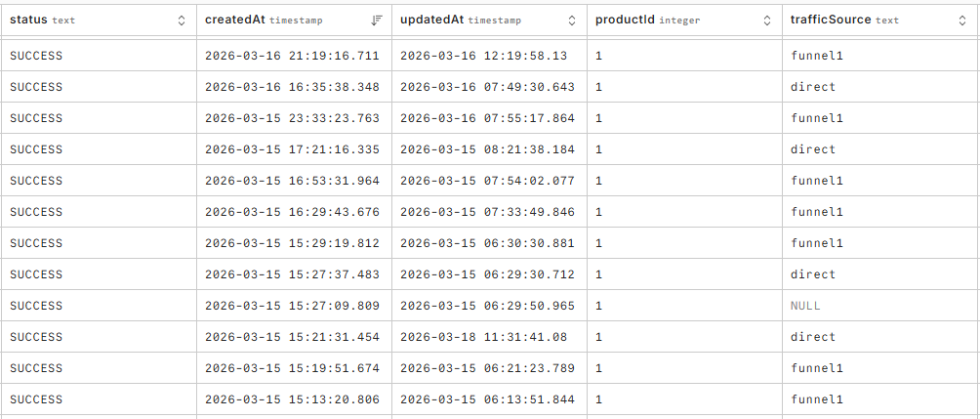980x419 pixels.
Task: Click createdAt cell 2026-03-15 23:33:23.763
Action: (292, 118)
